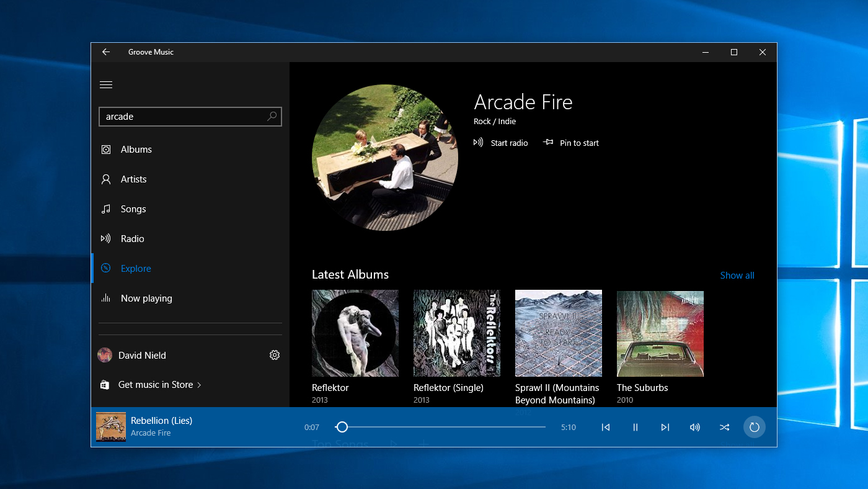
Task: Click the playback seek bar
Action: tap(440, 427)
